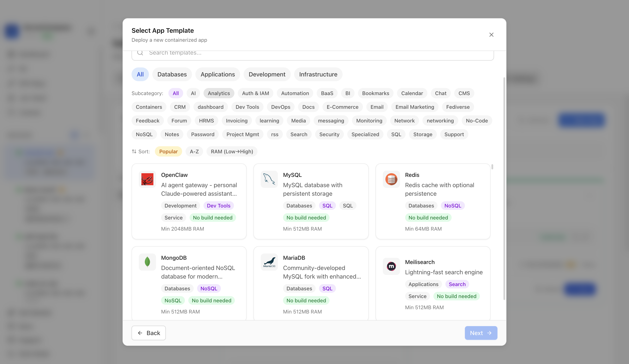629x364 pixels.
Task: Filter by the HRMS subcategory
Action: coord(206,121)
